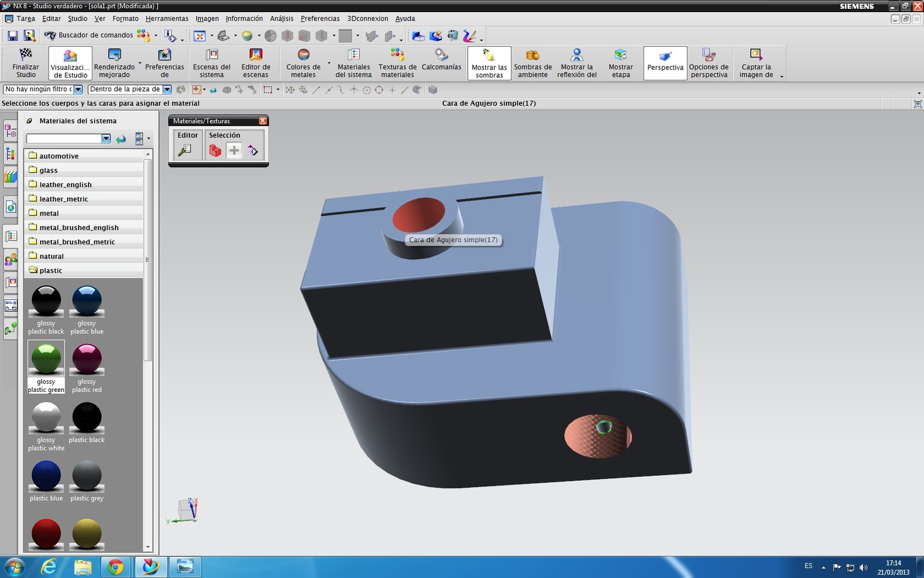Select glossy plastic white material

[46, 427]
